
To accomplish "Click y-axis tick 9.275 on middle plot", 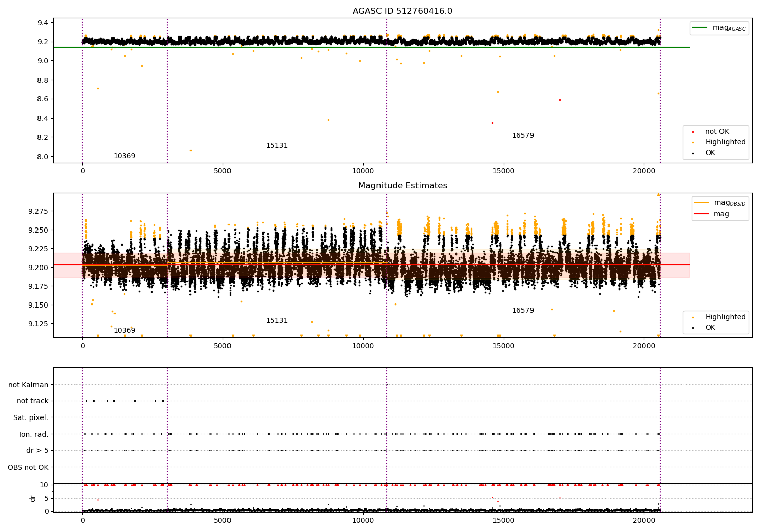I will [x=39, y=211].
